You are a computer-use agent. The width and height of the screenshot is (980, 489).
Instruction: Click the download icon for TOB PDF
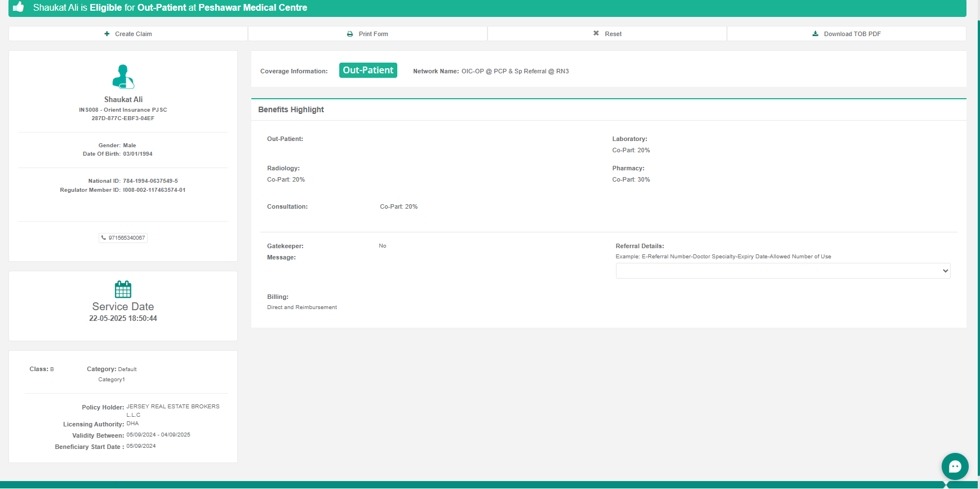pyautogui.click(x=815, y=34)
